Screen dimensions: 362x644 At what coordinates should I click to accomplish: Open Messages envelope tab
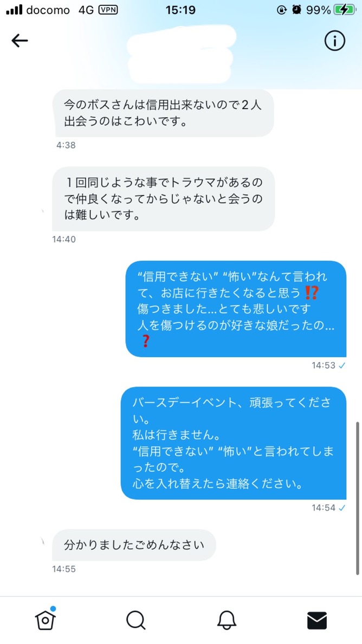(x=317, y=620)
